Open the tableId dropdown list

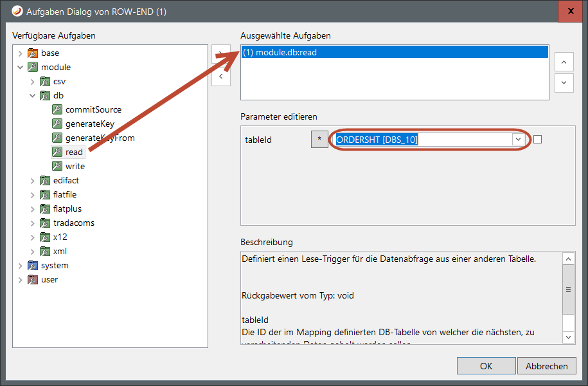[517, 139]
